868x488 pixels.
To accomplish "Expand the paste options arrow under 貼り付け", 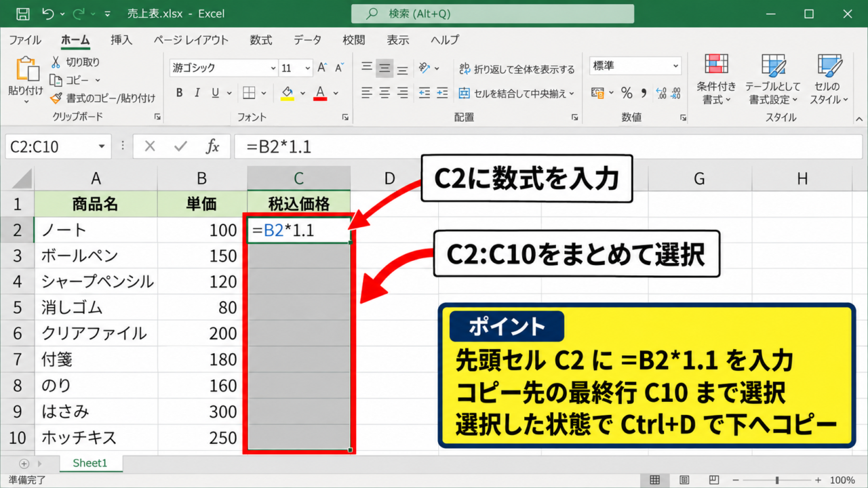I will (x=26, y=102).
